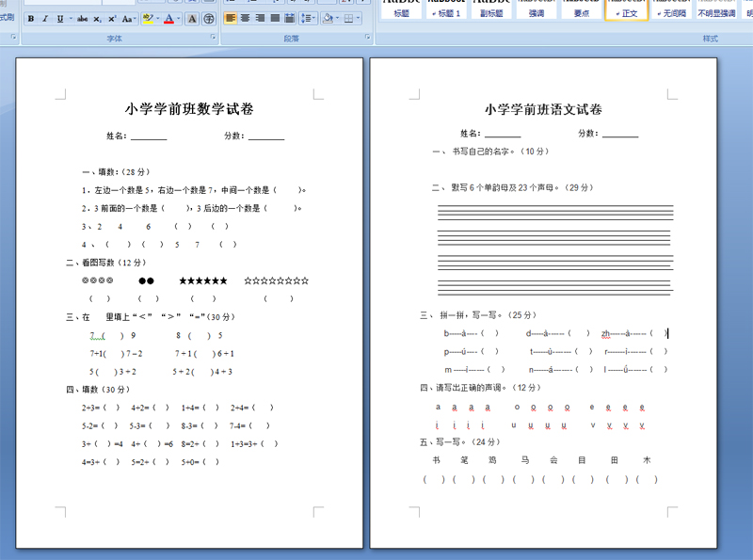Toggle bold formatting
Screen dimensions: 753x560
(31, 19)
